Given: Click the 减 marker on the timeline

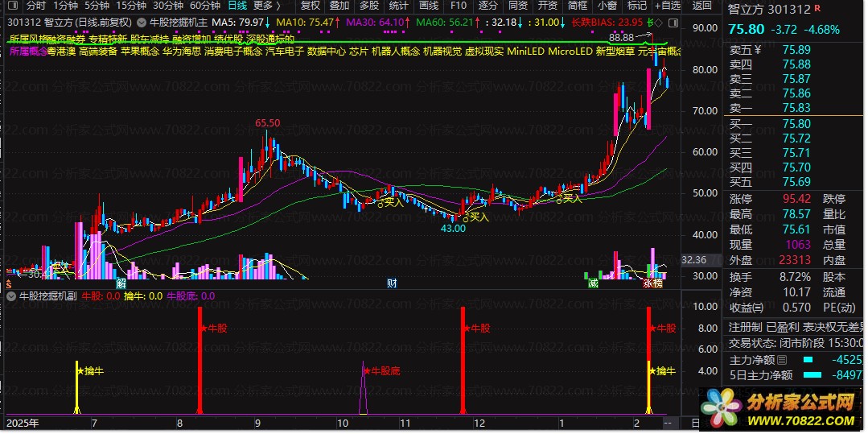Looking at the screenshot, I should click(593, 283).
